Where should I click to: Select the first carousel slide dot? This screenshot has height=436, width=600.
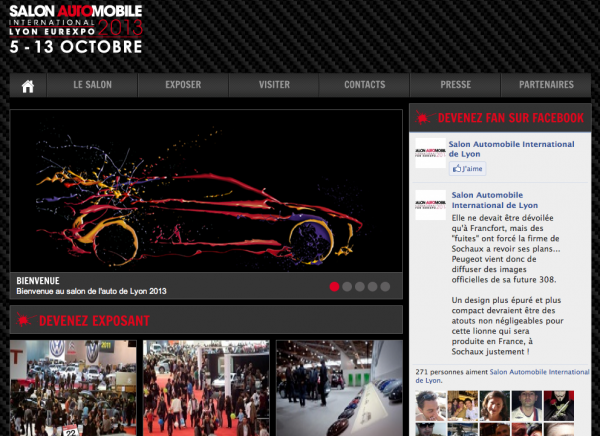coord(335,286)
